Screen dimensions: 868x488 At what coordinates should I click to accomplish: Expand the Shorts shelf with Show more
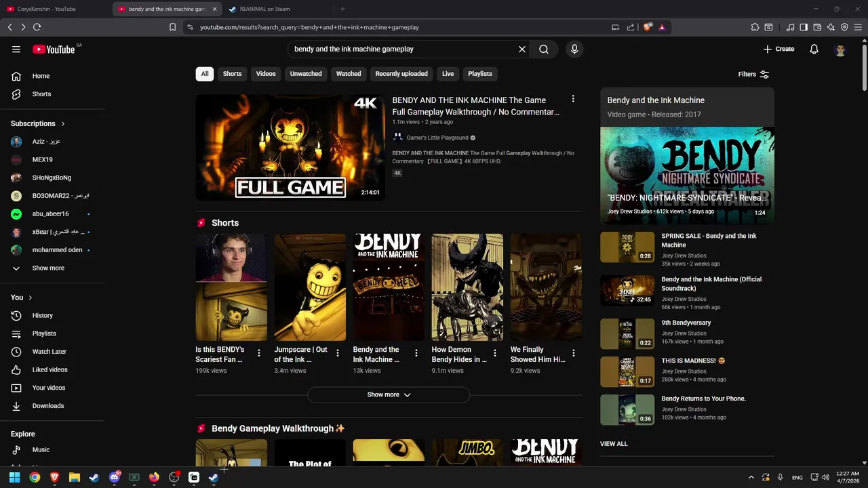(389, 394)
